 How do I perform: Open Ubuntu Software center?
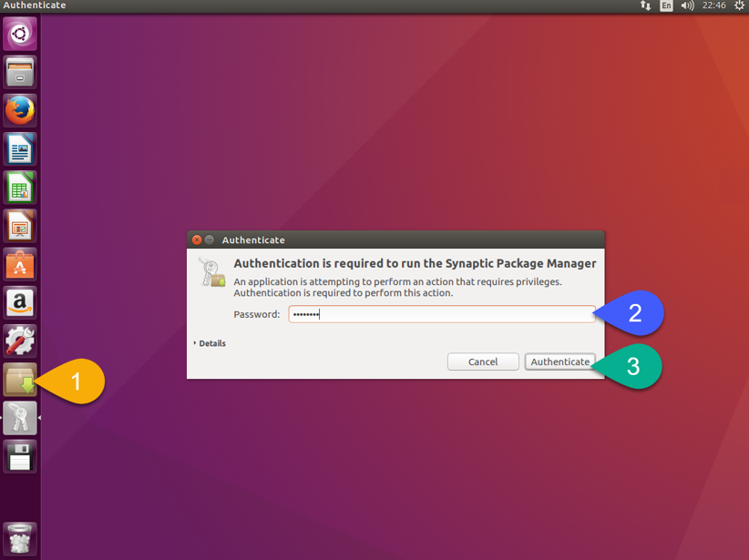coord(20,264)
